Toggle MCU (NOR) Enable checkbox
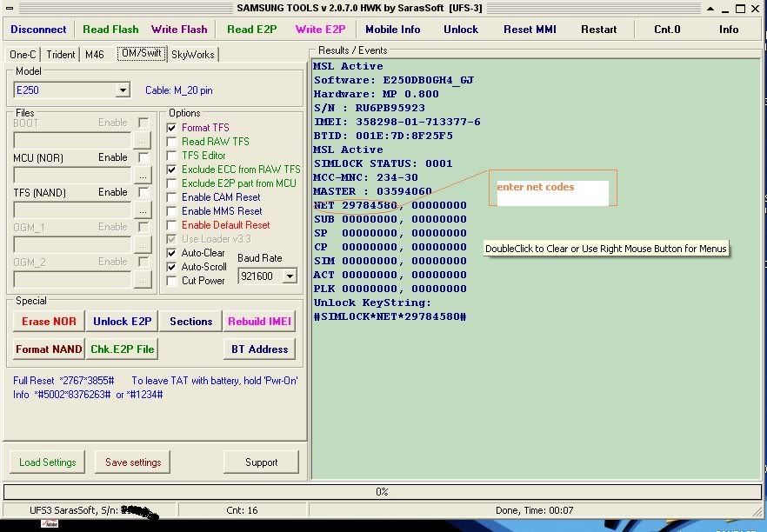This screenshot has height=532, width=767. [143, 157]
